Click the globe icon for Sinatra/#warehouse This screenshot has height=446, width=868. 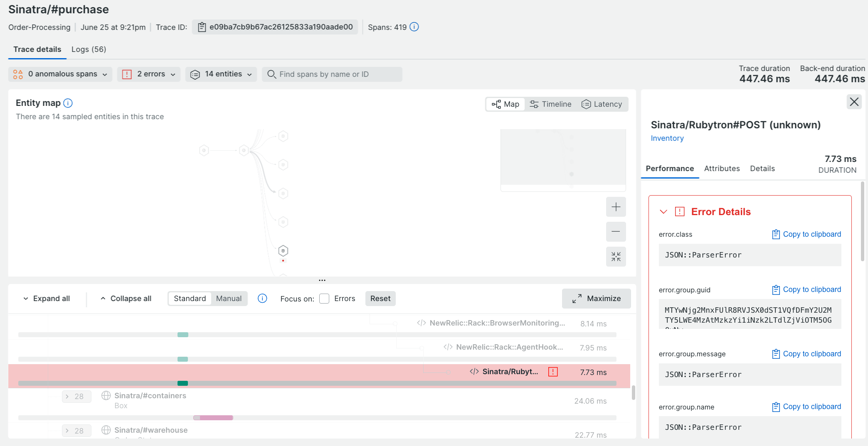point(106,430)
